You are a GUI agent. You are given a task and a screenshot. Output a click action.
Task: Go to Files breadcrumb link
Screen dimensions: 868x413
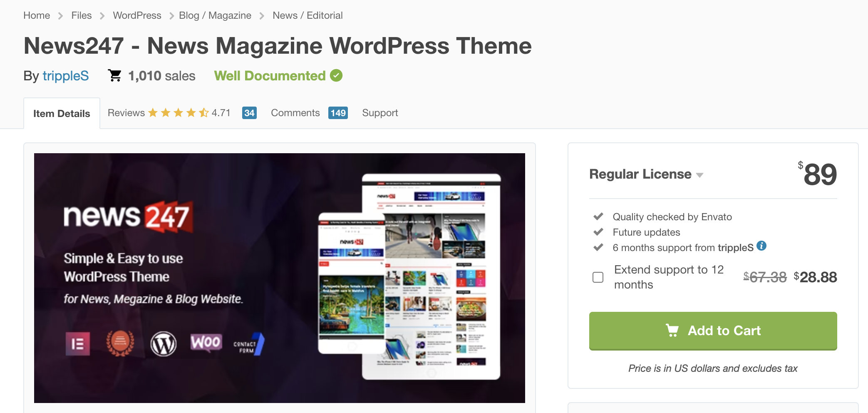(82, 15)
